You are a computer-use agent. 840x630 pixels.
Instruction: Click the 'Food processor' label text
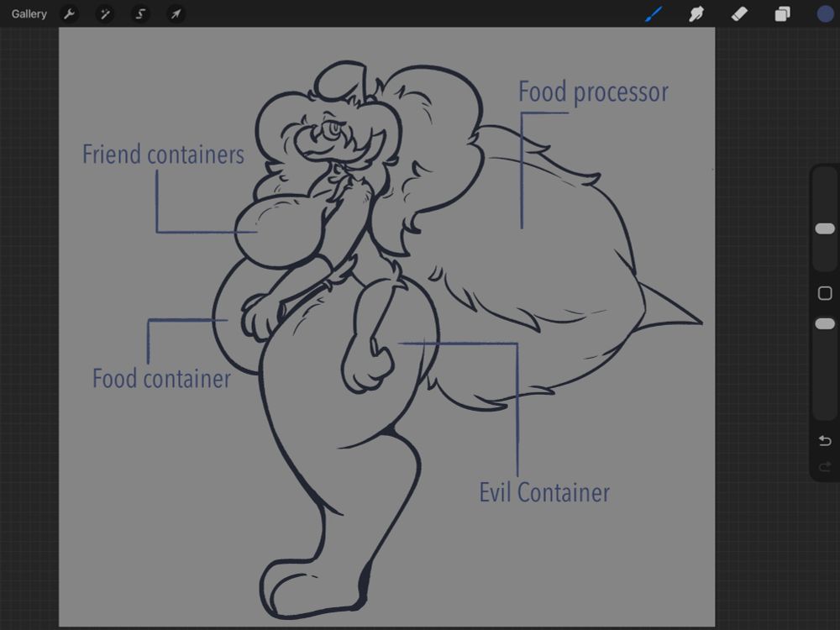pyautogui.click(x=594, y=92)
